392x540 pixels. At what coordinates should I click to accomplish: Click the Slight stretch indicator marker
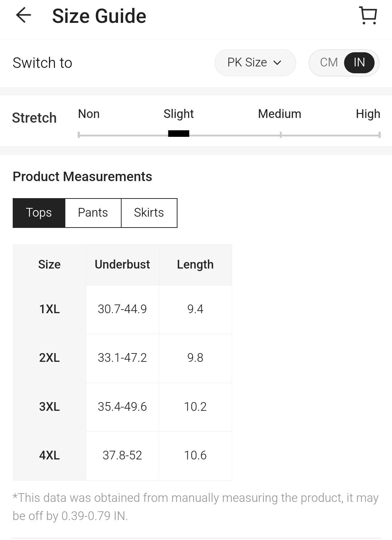[179, 134]
